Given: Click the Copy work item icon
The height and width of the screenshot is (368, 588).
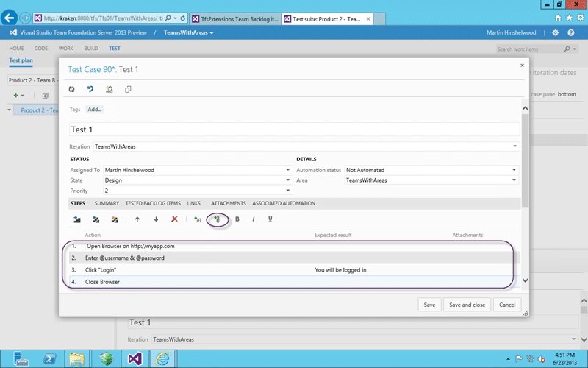Looking at the screenshot, I should [x=128, y=89].
